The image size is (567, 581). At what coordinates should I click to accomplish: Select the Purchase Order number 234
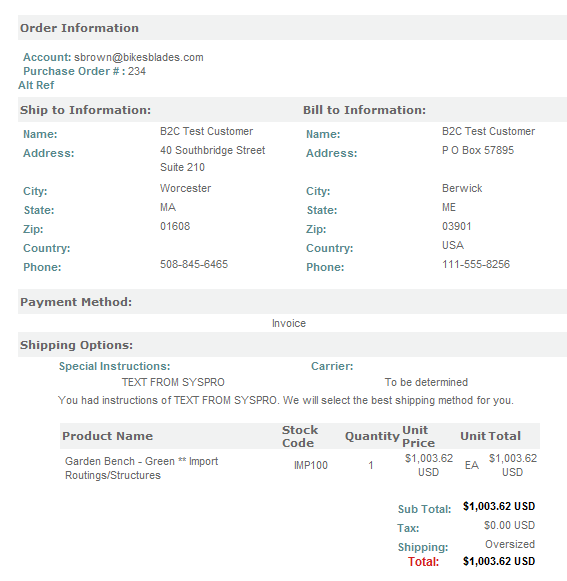[x=137, y=71]
